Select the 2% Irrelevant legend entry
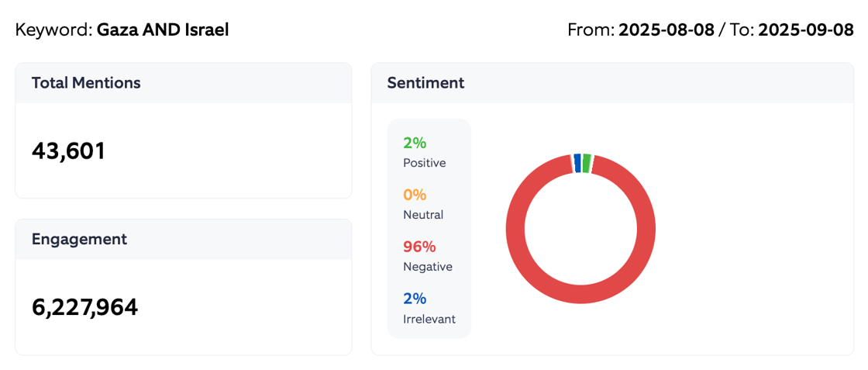Viewport: 868px width, 370px height. click(429, 308)
